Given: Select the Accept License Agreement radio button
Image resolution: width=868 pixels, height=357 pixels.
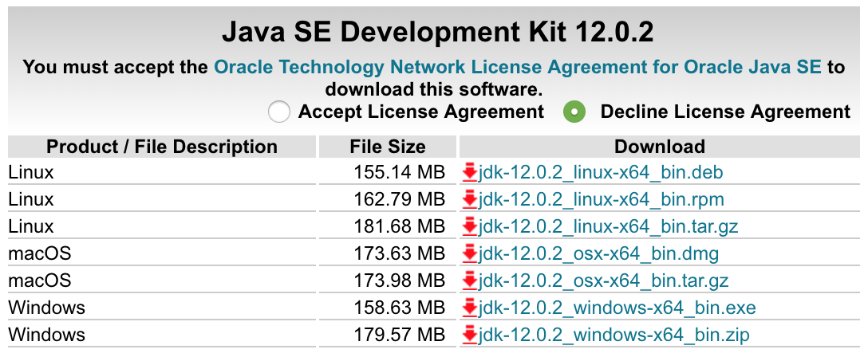Looking at the screenshot, I should click(x=278, y=112).
